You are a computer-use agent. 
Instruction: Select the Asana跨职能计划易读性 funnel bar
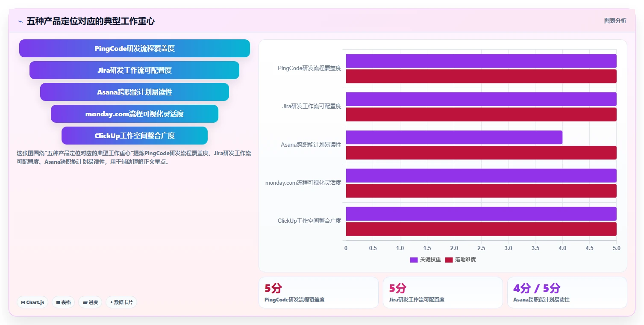[x=135, y=92]
